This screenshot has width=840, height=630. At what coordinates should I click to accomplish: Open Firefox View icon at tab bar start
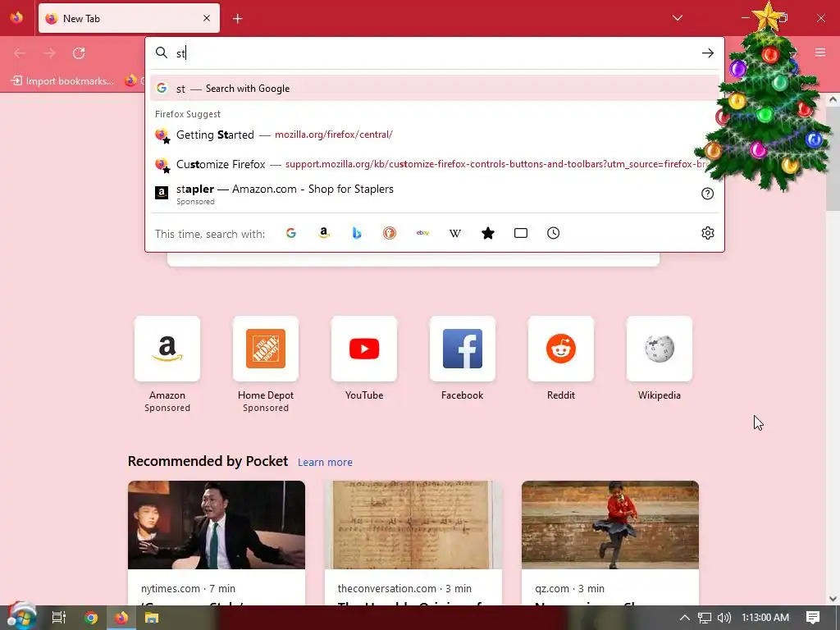tap(16, 18)
